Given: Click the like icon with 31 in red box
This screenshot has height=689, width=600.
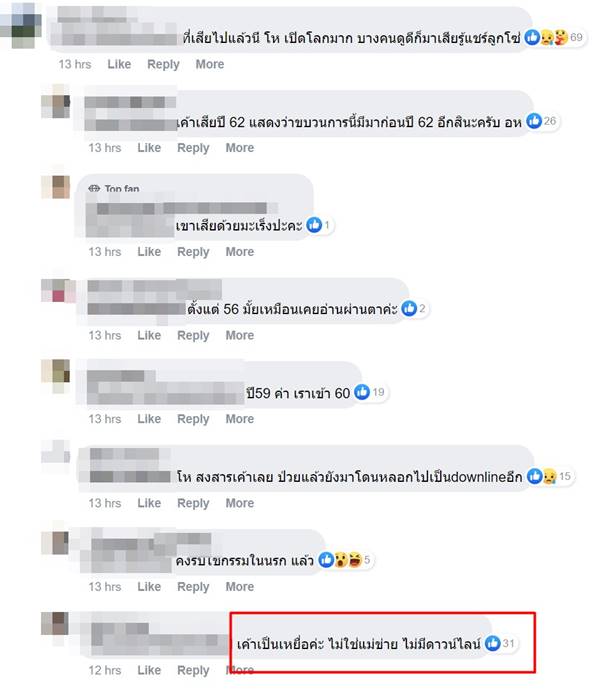Looking at the screenshot, I should point(492,643).
